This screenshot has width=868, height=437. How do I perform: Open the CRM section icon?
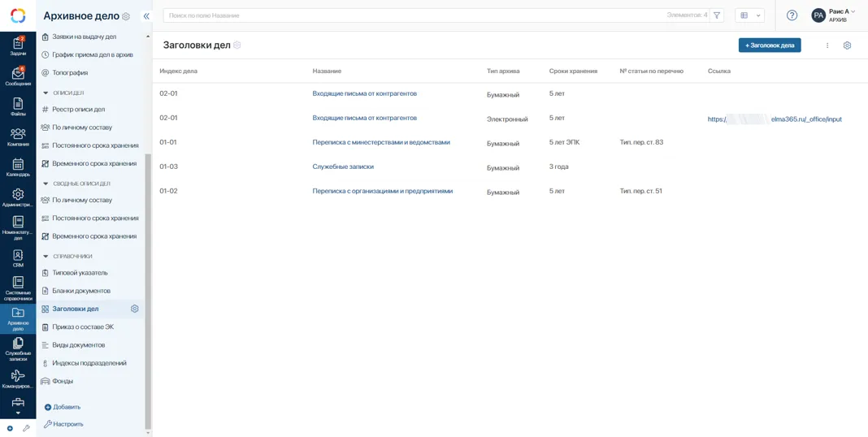click(18, 257)
